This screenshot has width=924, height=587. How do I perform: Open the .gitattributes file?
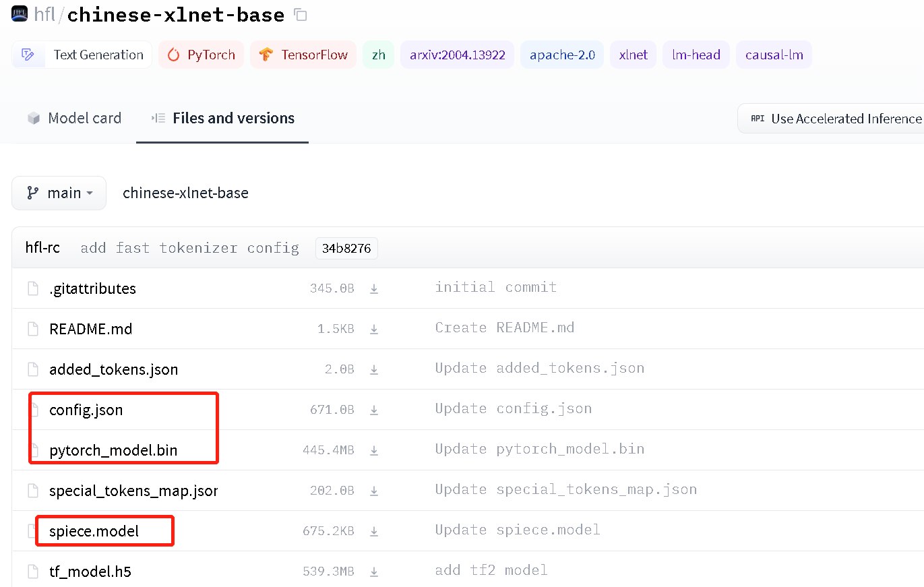(92, 289)
